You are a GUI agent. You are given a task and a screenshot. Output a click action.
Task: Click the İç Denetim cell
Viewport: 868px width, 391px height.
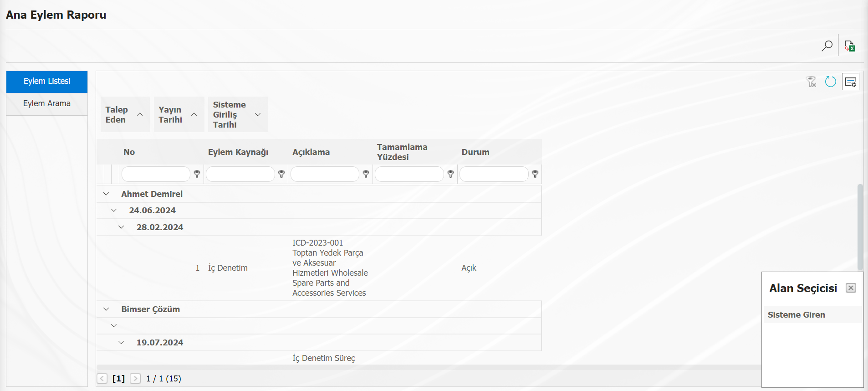point(228,268)
